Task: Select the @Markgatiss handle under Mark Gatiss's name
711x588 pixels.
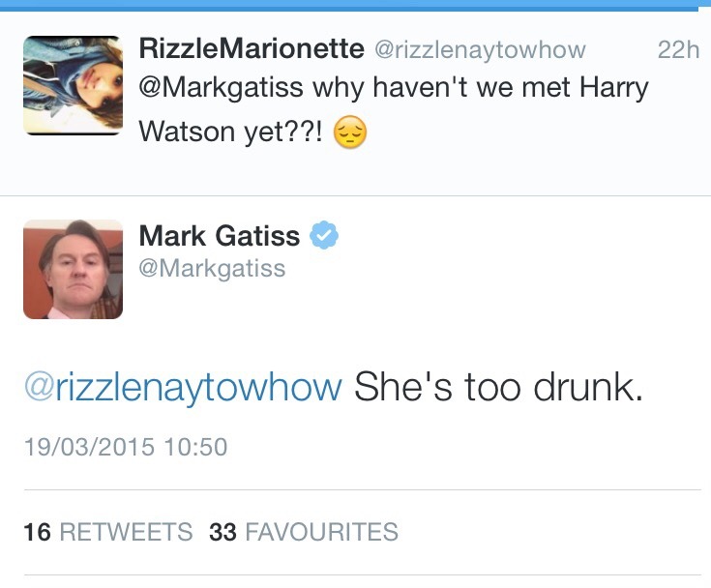Action: (x=212, y=268)
